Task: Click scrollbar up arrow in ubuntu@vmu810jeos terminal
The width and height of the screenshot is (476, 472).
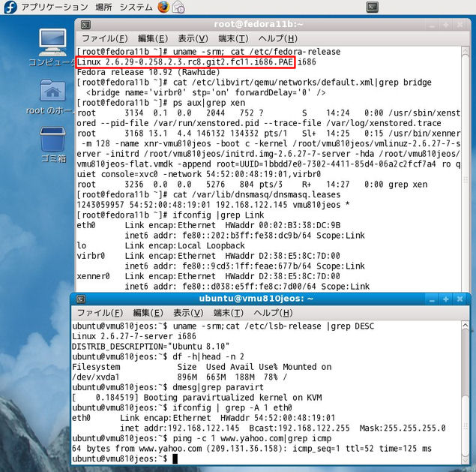Action: [x=466, y=326]
